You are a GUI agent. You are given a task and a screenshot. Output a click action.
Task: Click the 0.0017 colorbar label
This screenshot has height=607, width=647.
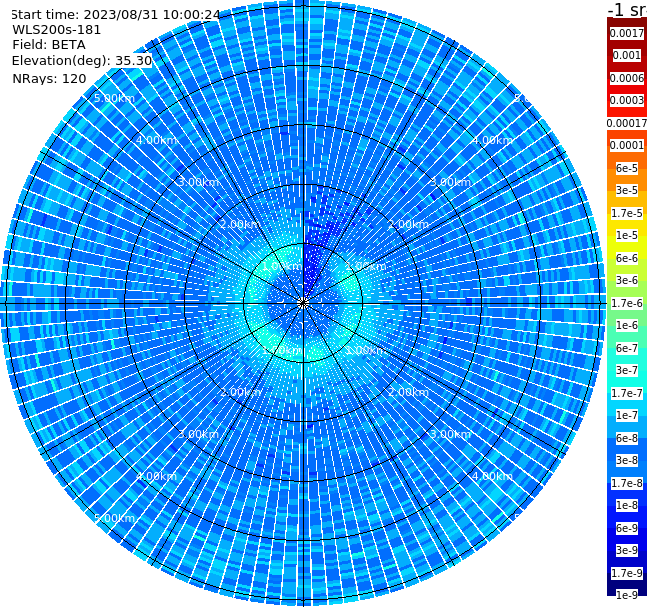[x=627, y=33]
